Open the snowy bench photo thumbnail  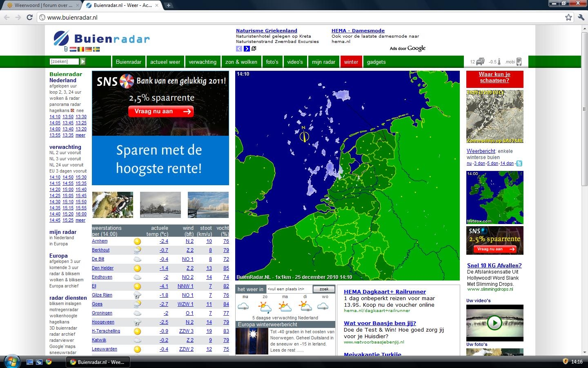coord(208,205)
